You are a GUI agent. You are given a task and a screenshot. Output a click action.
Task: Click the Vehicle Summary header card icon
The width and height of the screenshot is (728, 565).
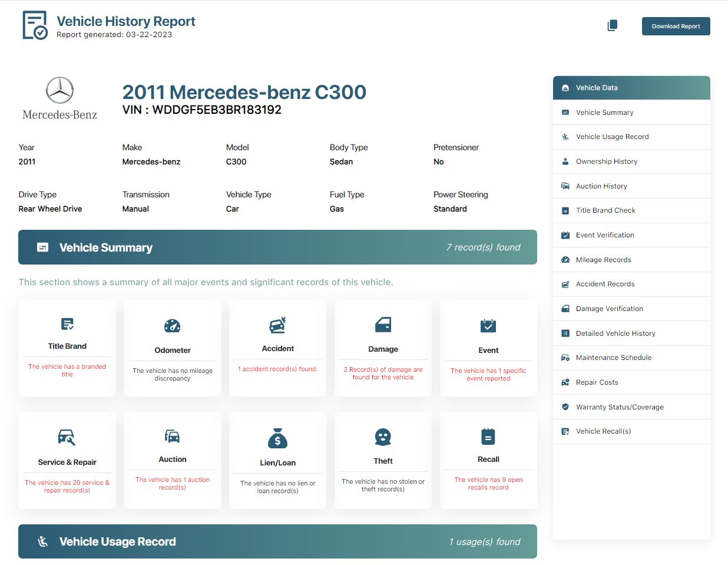[x=43, y=247]
